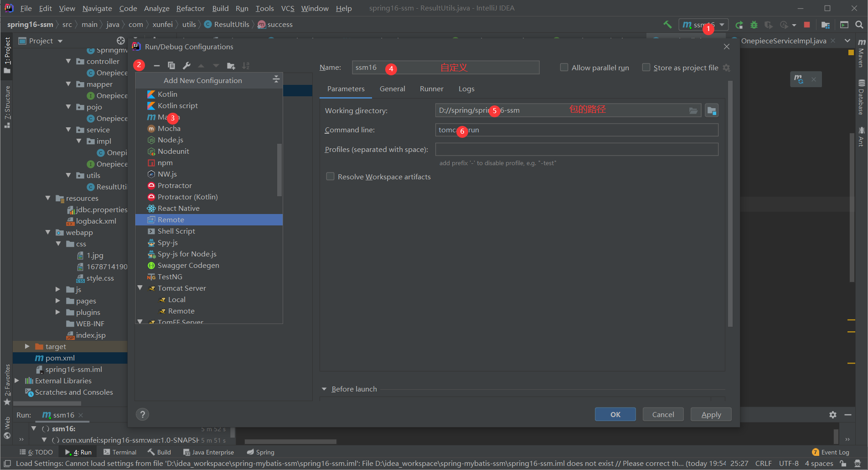Remove the selected configuration with minus icon
This screenshot has width=868, height=470.
click(x=157, y=66)
